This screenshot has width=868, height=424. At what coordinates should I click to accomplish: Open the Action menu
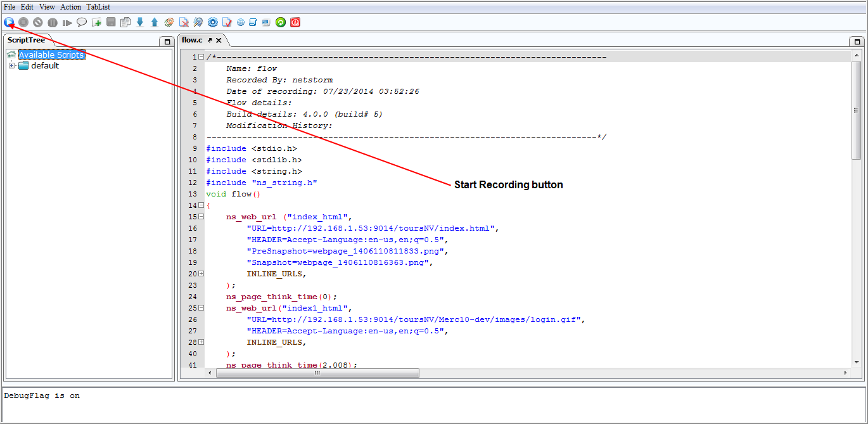click(x=71, y=7)
